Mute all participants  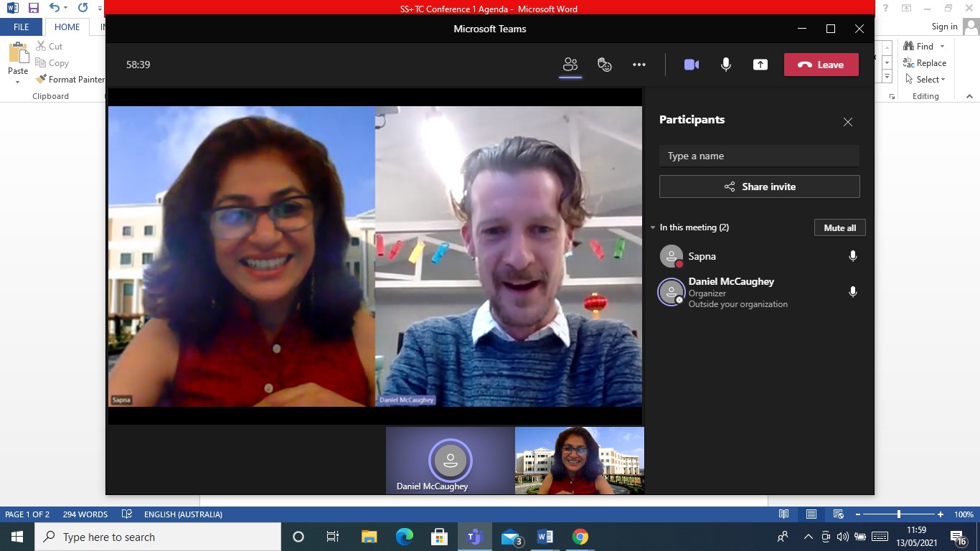click(x=840, y=227)
